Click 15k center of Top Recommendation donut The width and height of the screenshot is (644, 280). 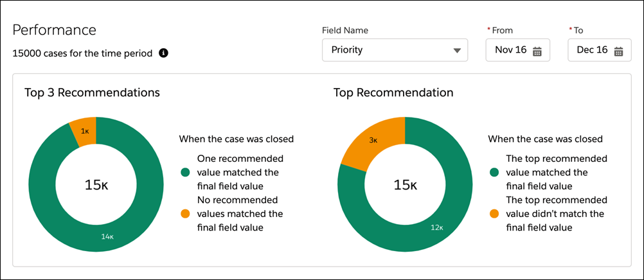405,185
